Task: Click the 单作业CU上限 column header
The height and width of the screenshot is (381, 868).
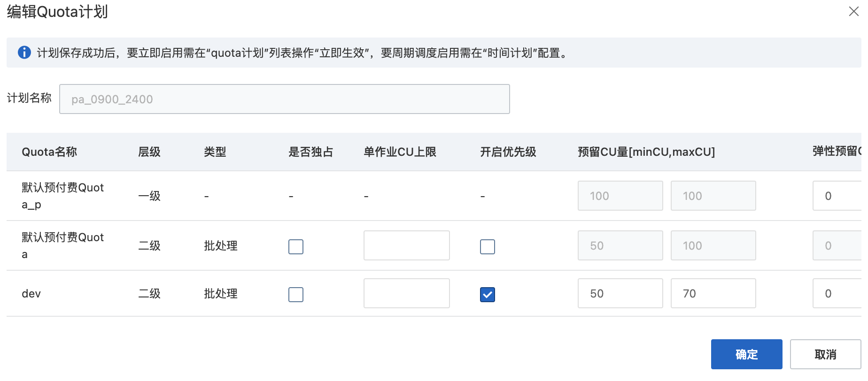Action: pos(400,152)
